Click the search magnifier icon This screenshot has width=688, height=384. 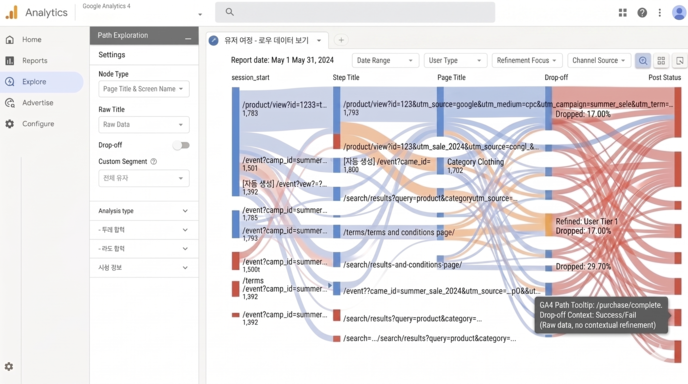tap(229, 12)
